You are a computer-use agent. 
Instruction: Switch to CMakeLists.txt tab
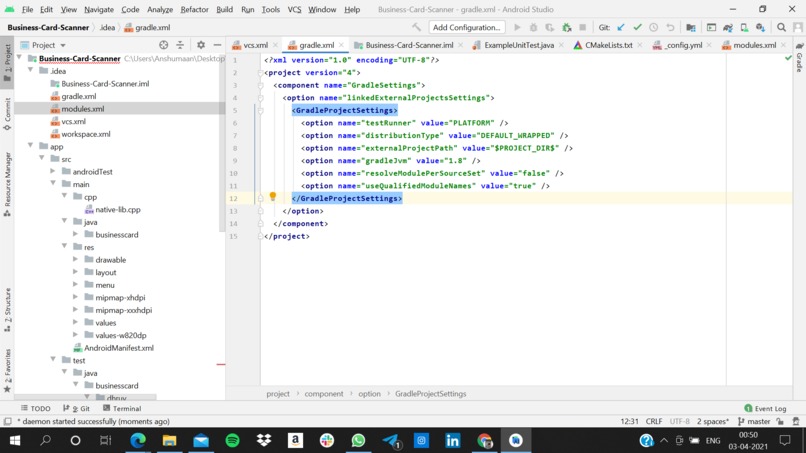pos(608,45)
